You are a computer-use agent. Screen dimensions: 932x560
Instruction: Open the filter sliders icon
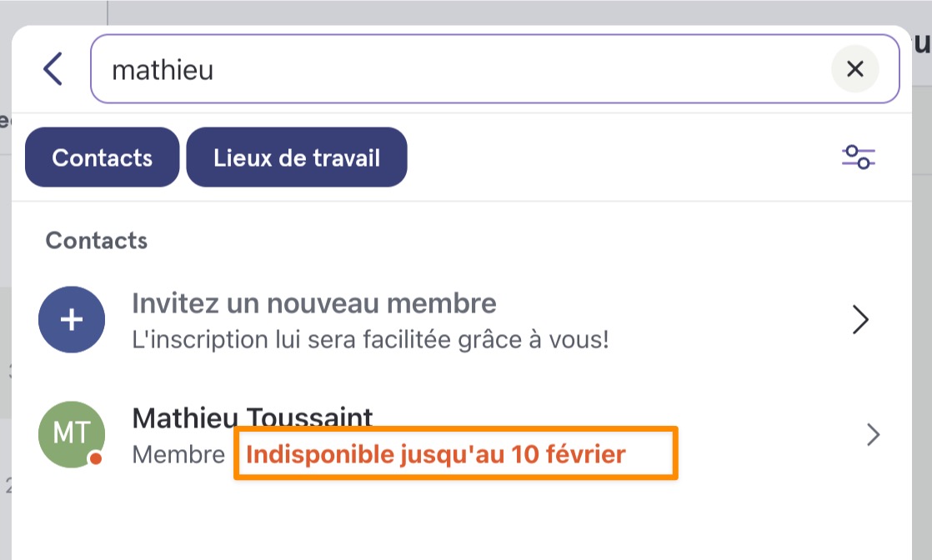point(859,157)
